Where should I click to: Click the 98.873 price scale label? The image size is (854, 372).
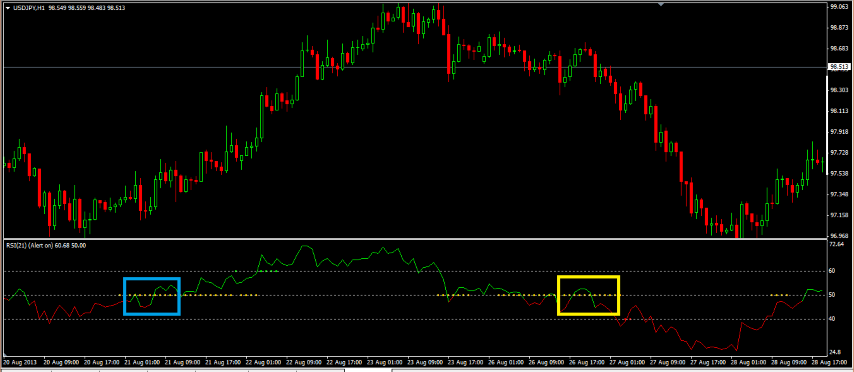tap(838, 27)
